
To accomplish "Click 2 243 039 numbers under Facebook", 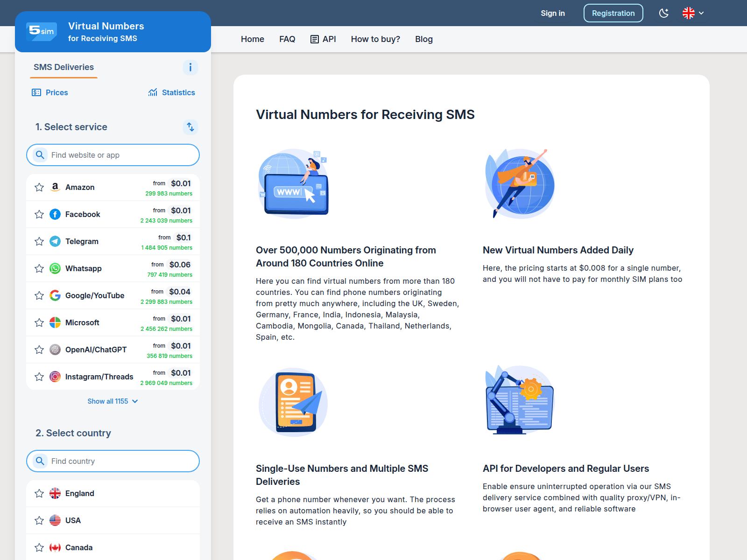I will (x=166, y=221).
